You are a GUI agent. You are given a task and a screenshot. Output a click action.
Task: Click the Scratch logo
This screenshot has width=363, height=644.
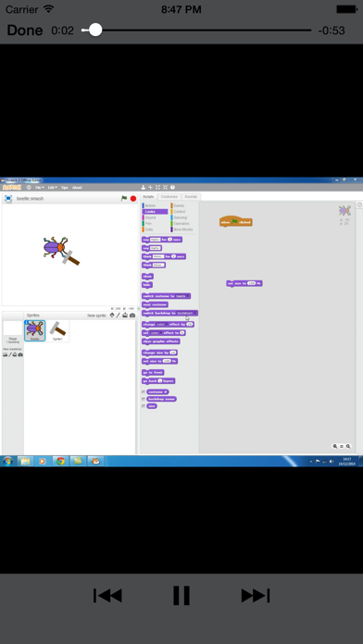point(11,187)
